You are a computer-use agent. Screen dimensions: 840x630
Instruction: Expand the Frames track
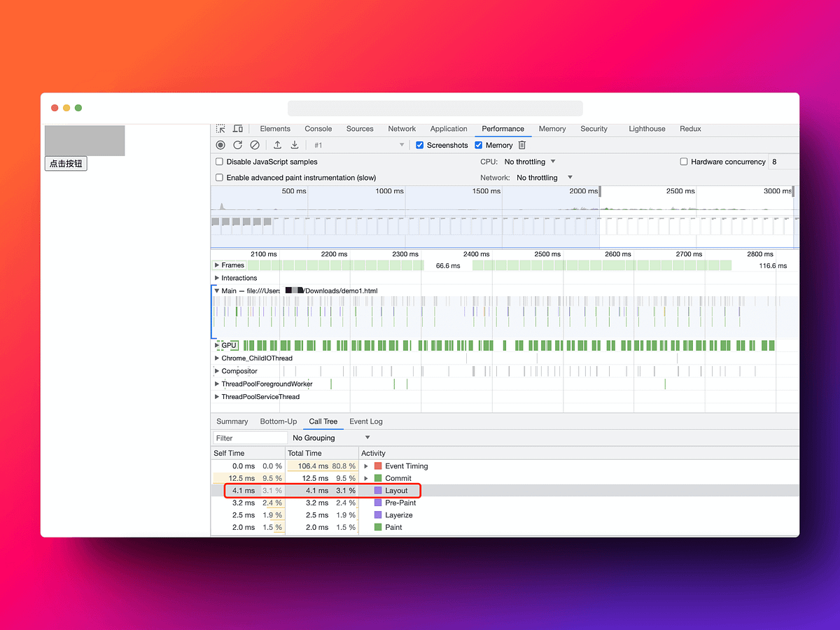[x=217, y=265]
